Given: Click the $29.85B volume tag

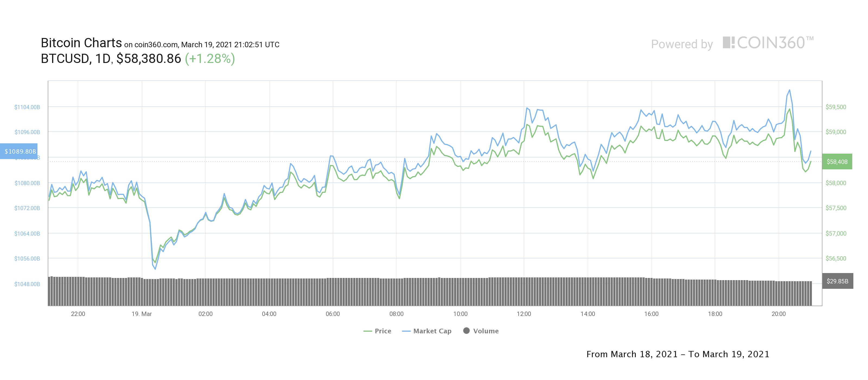Looking at the screenshot, I should 838,281.
